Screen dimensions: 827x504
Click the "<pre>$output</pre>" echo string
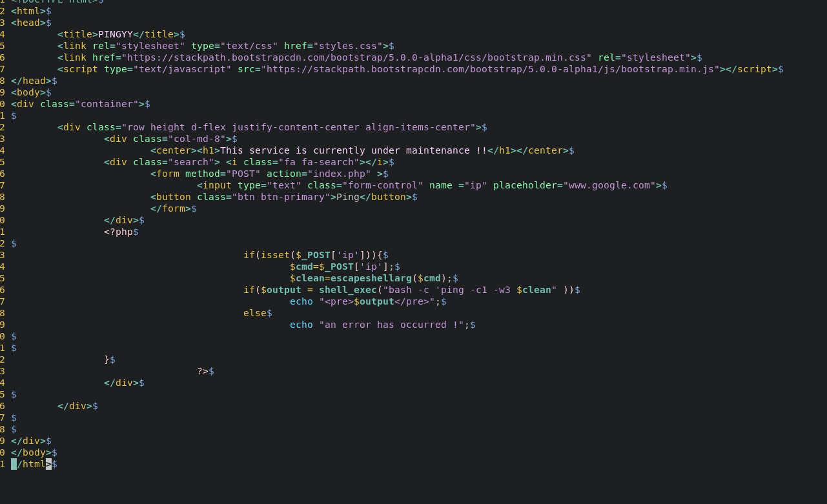[377, 301]
